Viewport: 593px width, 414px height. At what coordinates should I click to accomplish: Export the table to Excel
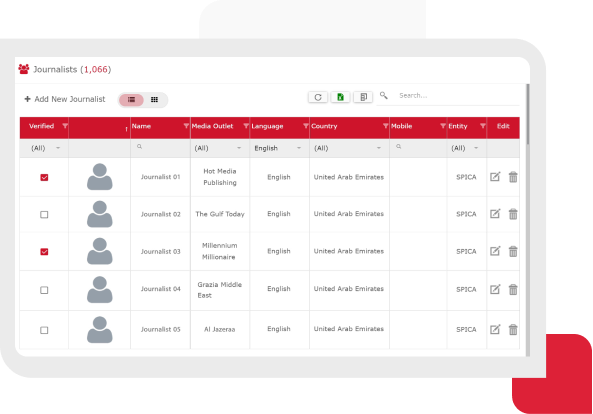click(x=340, y=97)
